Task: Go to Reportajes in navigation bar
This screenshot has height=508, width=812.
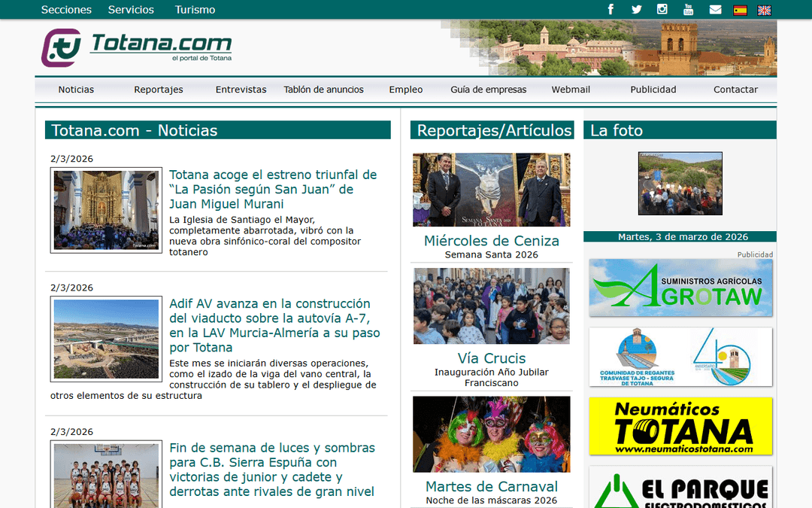Action: click(159, 89)
